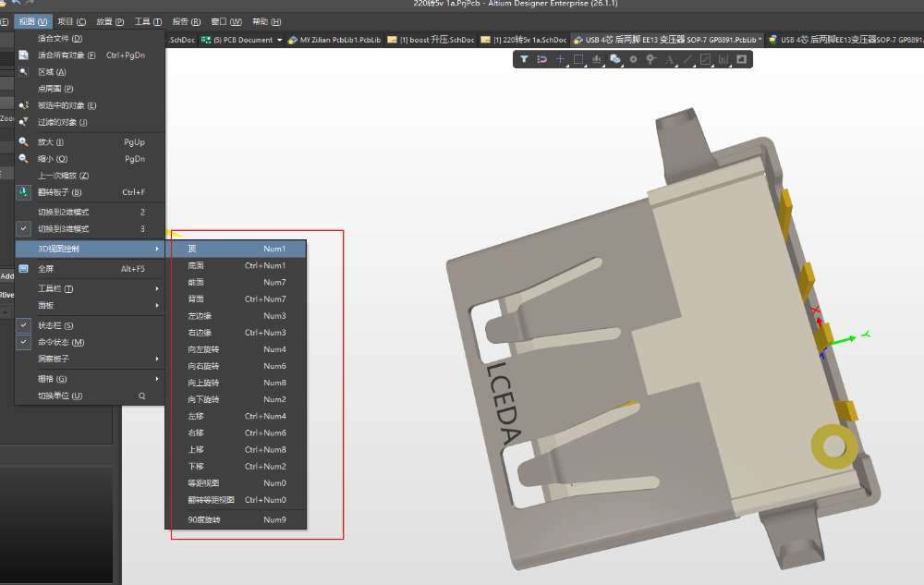This screenshot has width=924, height=585.
Task: Choose 向左旋转 rotate left (Num4)
Action: pos(237,349)
